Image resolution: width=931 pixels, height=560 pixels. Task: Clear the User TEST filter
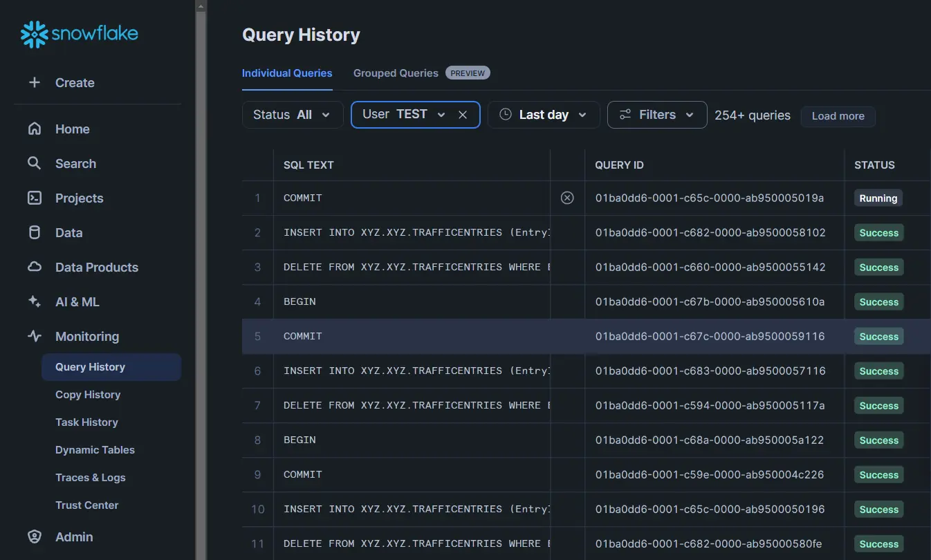(463, 115)
